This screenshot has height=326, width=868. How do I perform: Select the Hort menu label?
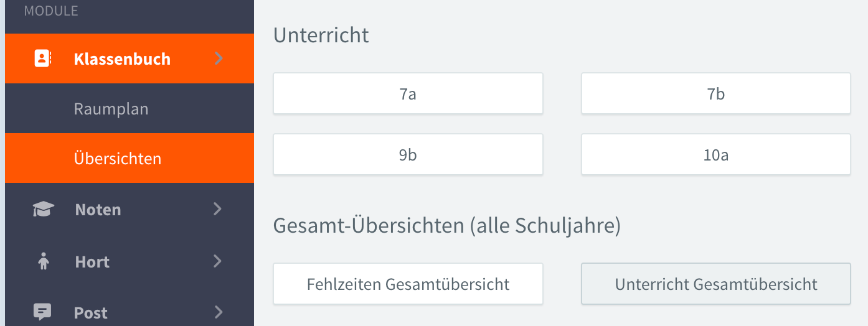(92, 262)
